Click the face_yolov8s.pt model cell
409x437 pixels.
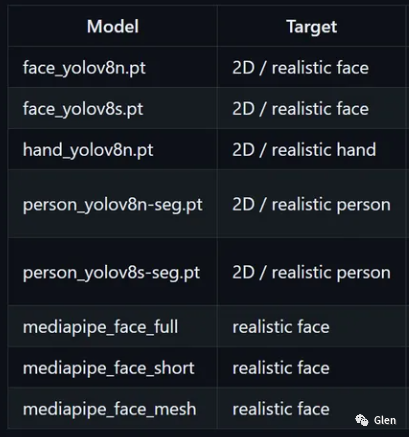[x=83, y=109]
